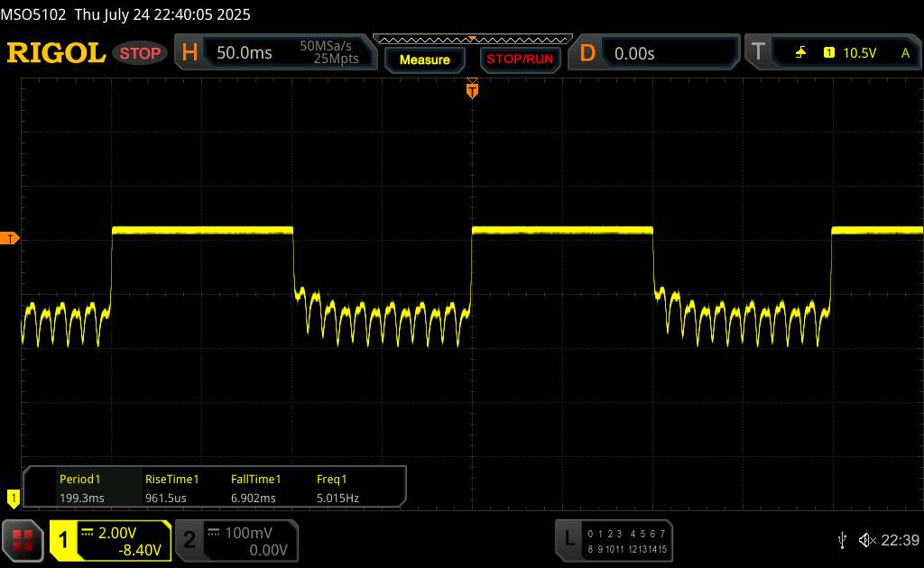Select the Freq1 measurement result
The width and height of the screenshot is (924, 568).
tap(332, 488)
